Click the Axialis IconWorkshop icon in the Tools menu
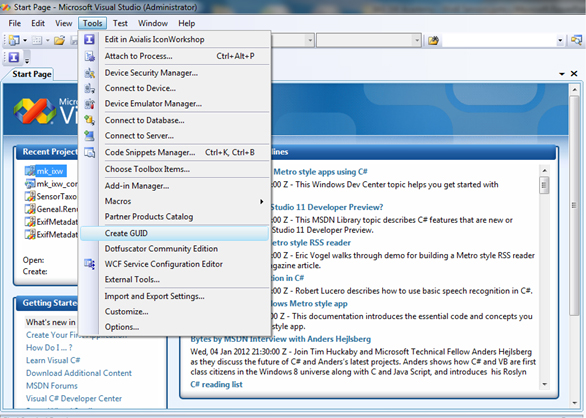This screenshot has width=586, height=418. point(89,39)
